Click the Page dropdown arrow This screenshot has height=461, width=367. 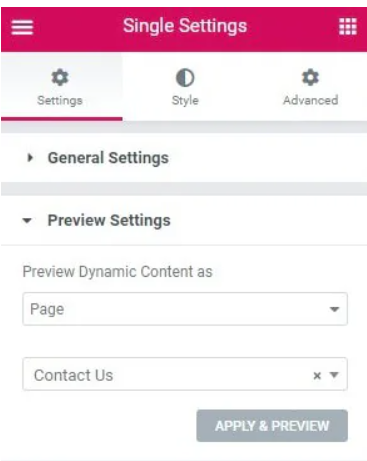[334, 309]
